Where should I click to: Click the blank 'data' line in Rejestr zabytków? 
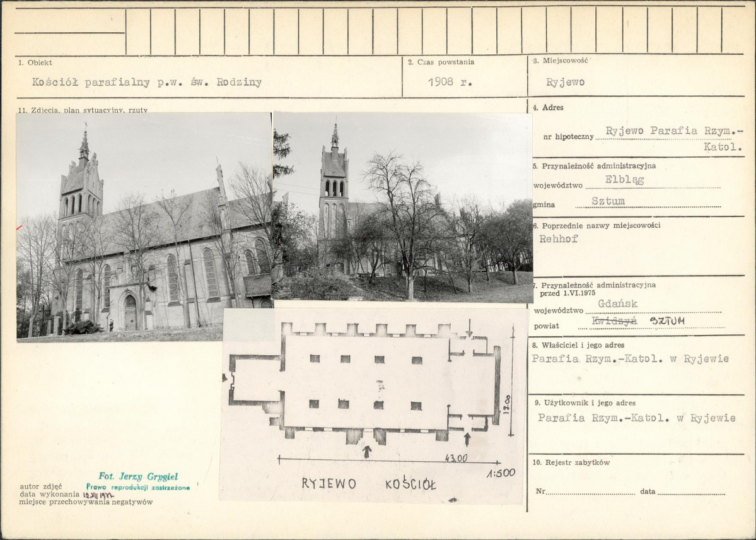click(691, 492)
